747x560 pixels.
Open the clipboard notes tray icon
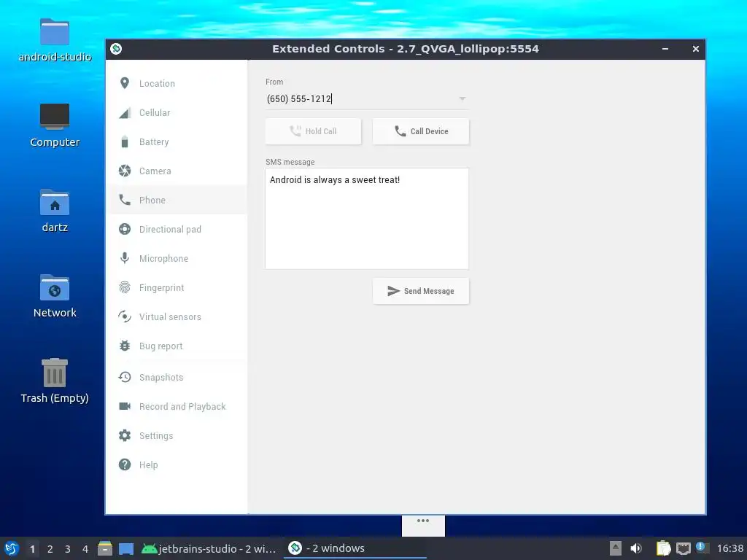pyautogui.click(x=663, y=548)
